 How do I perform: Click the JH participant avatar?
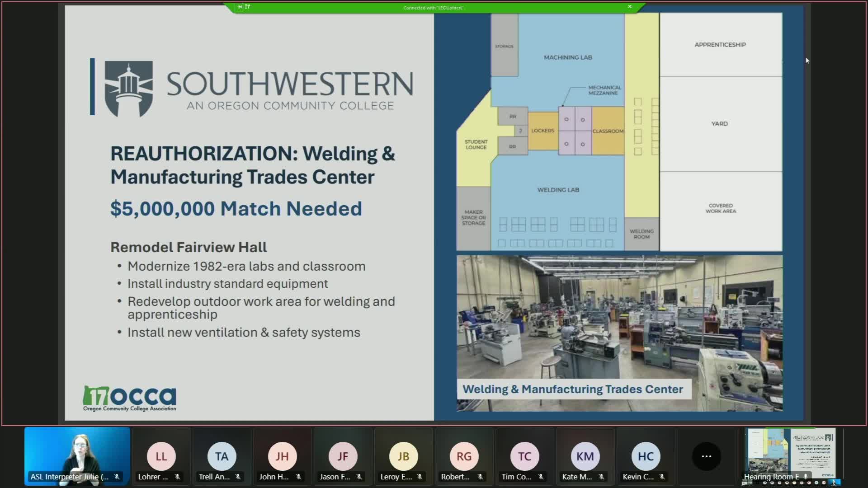[283, 456]
